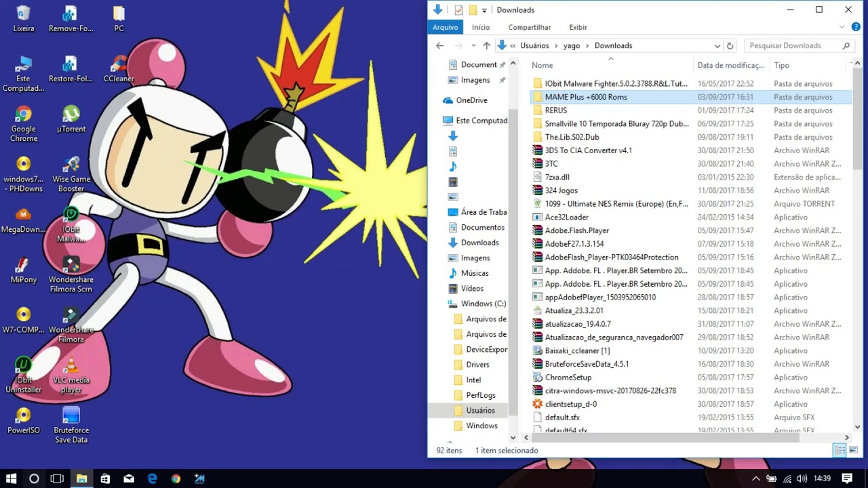This screenshot has height=488, width=868.
Task: Open the MiPony desktop shortcut
Action: [24, 269]
